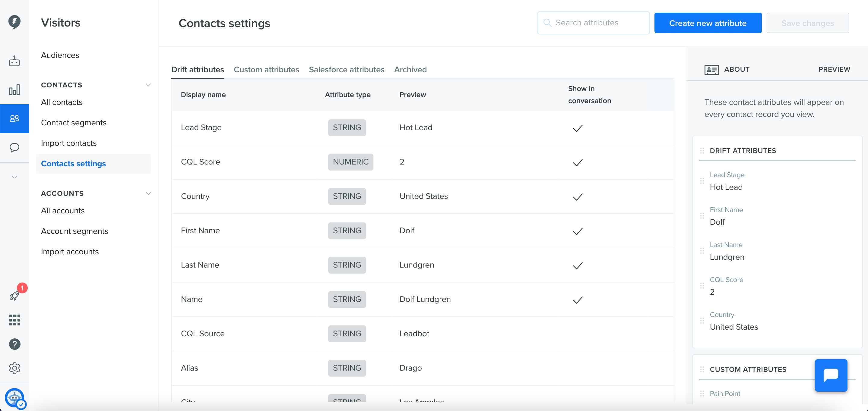Toggle Show in conversation for Name row
The height and width of the screenshot is (411, 868).
click(x=578, y=300)
